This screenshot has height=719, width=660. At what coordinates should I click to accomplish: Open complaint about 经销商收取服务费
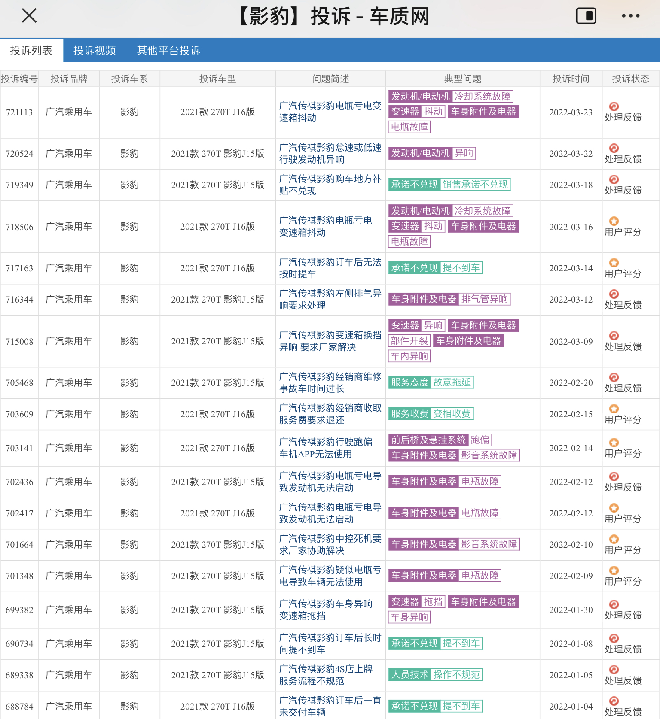(330, 414)
